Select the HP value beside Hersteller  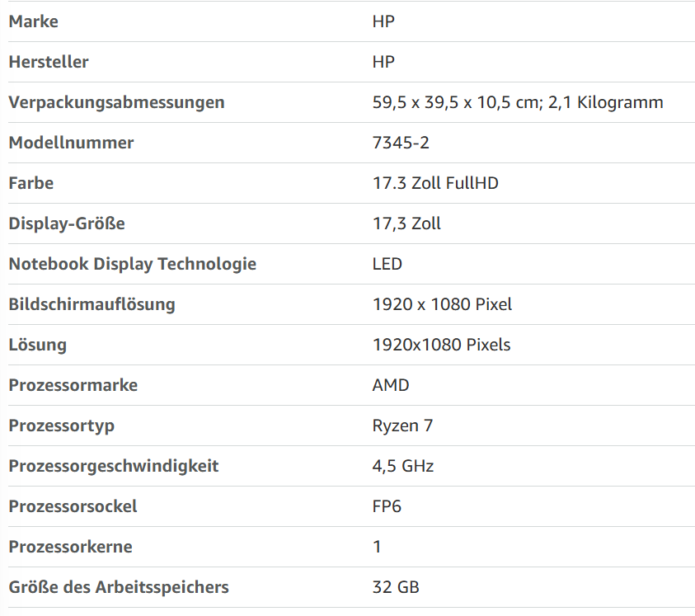383,62
